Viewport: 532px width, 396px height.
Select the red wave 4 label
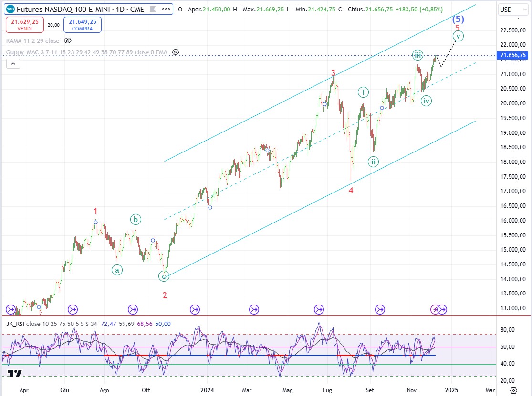pyautogui.click(x=351, y=191)
